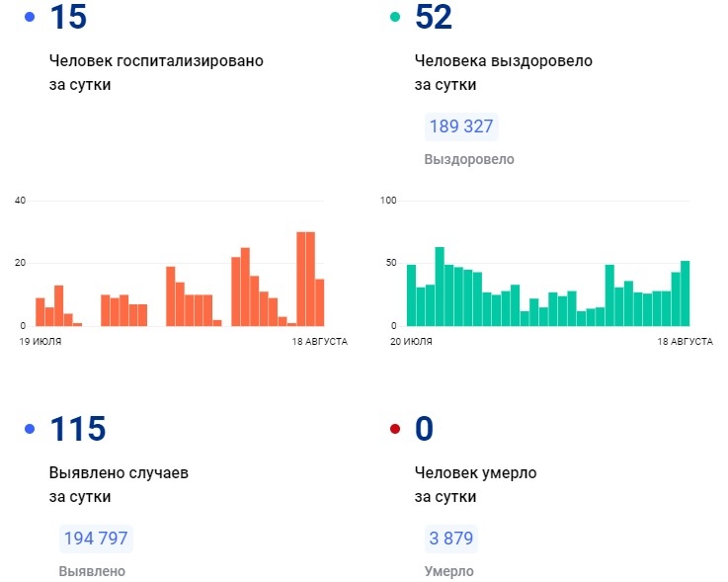728x582 pixels.
Task: Select the 189 327 recovered total badge
Action: tap(461, 127)
